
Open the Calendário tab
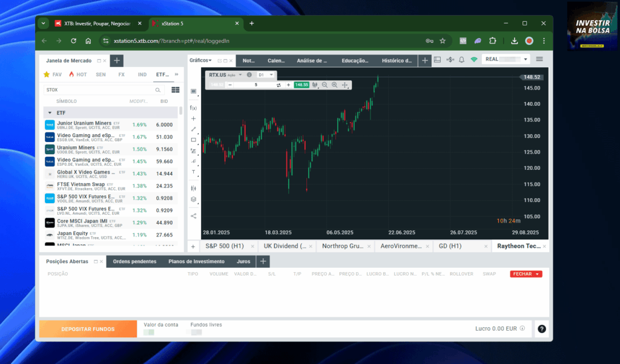coord(276,60)
